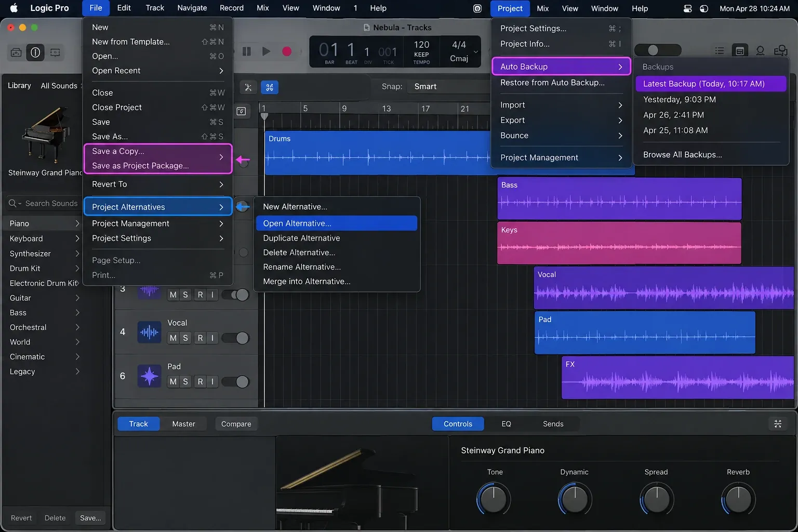Screen dimensions: 798x532
Task: Click the Delete button in Library
Action: coord(55,518)
